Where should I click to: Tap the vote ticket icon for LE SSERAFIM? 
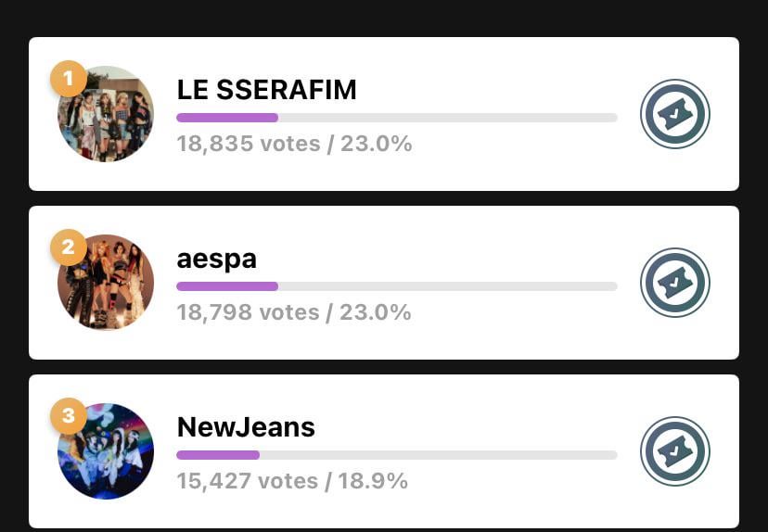coord(674,114)
